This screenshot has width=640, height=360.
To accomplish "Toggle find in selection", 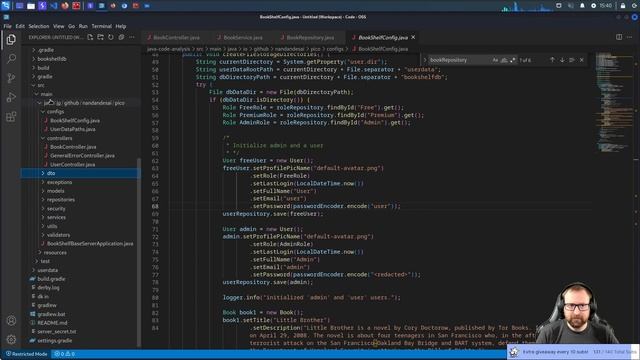I will [572, 60].
